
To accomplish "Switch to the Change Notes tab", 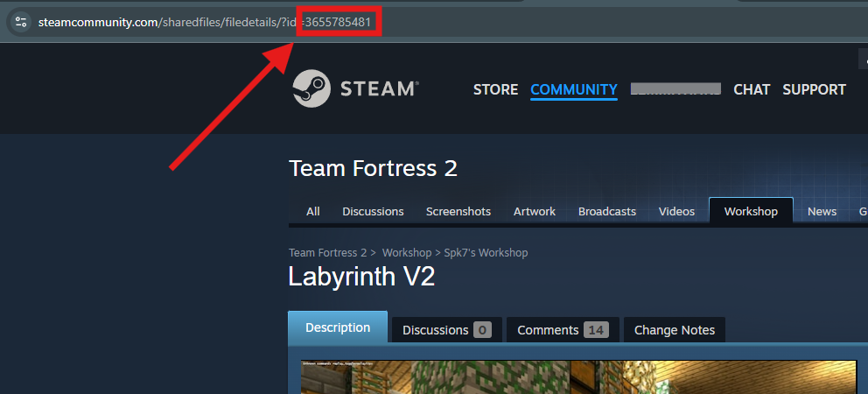I will pos(675,330).
